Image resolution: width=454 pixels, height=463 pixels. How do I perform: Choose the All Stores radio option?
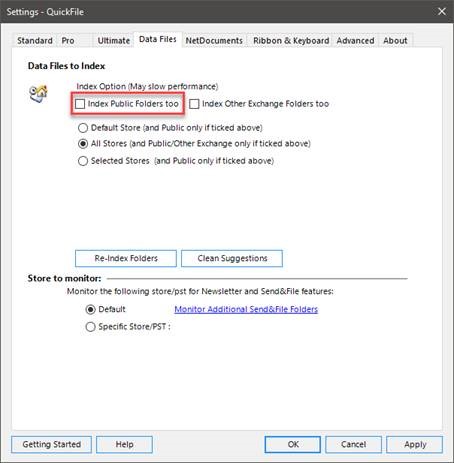click(83, 144)
